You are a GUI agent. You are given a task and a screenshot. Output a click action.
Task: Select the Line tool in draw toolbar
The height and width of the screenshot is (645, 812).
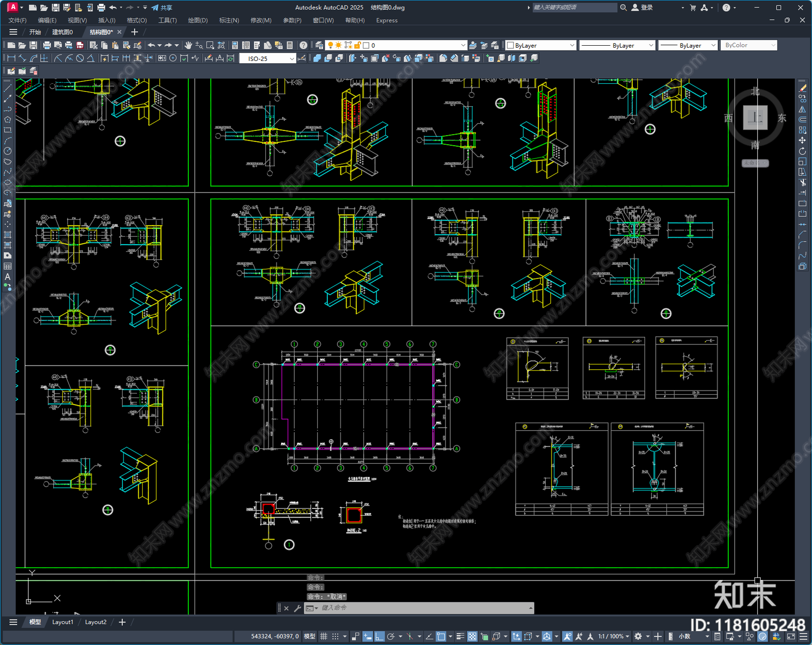click(8, 88)
